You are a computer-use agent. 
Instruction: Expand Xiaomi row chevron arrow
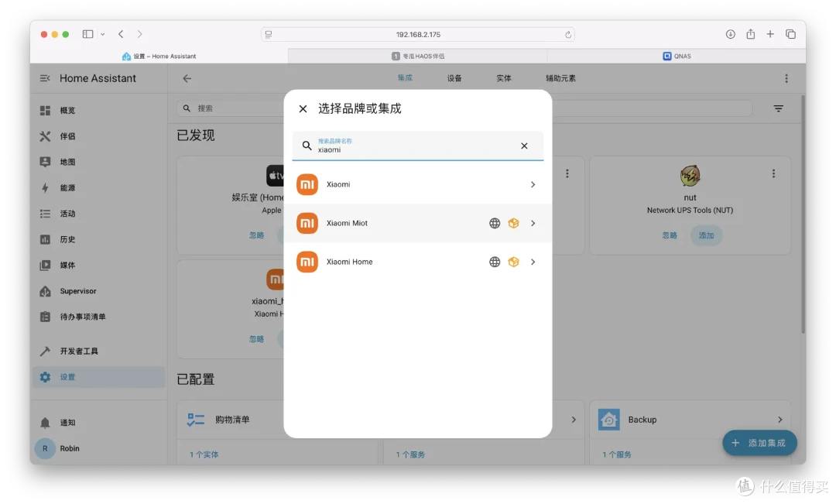pos(533,184)
